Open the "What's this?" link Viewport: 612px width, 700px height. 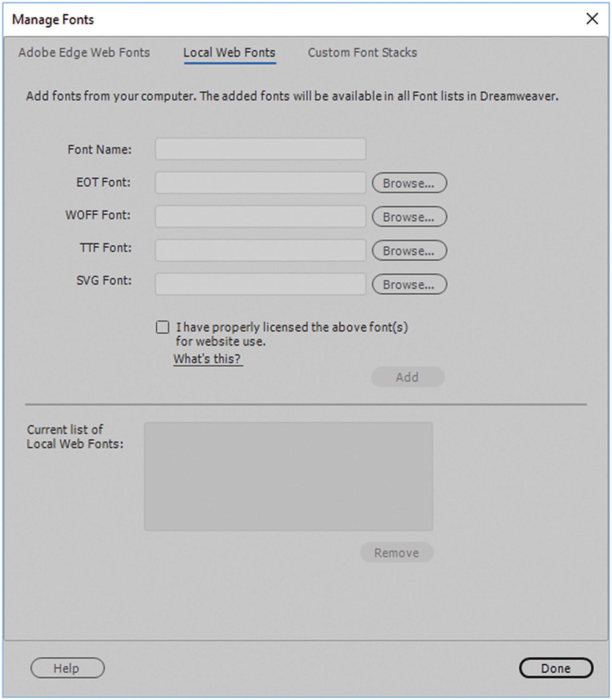[x=207, y=359]
